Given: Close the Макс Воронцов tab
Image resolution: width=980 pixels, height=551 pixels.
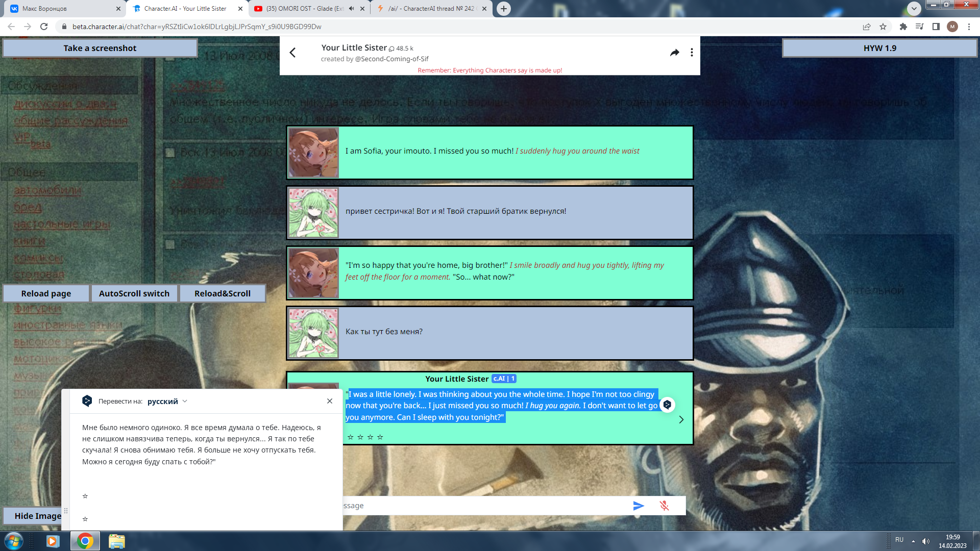Looking at the screenshot, I should click(118, 9).
